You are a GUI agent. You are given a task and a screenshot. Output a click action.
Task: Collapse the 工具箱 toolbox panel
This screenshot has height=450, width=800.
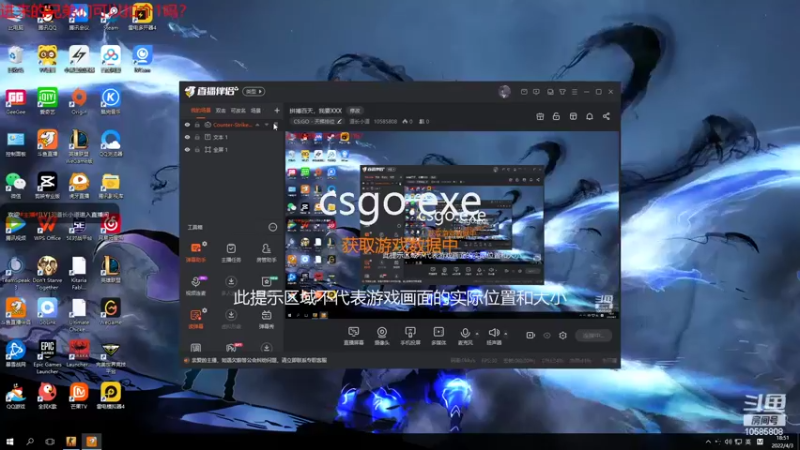pyautogui.click(x=272, y=227)
